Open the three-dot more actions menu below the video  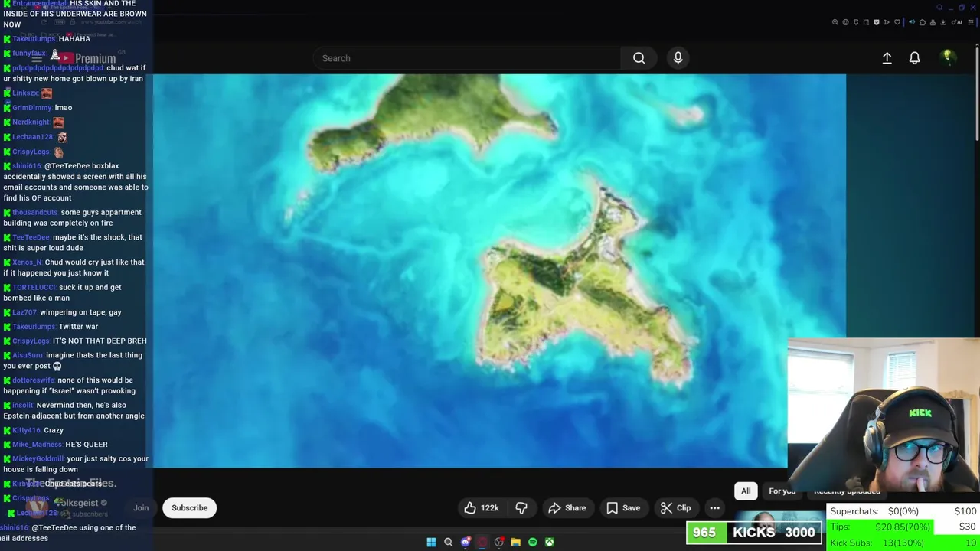pyautogui.click(x=714, y=507)
